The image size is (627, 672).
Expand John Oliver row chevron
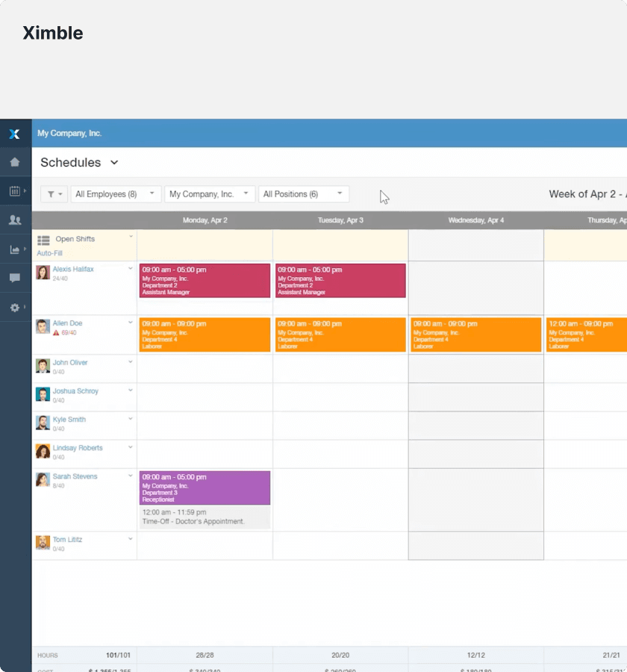(x=131, y=361)
